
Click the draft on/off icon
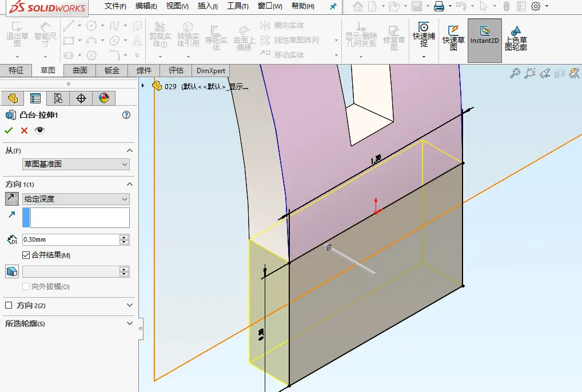12,271
